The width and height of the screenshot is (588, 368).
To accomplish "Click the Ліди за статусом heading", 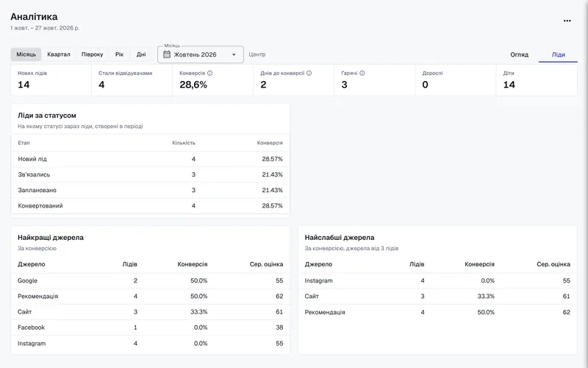I will [47, 116].
